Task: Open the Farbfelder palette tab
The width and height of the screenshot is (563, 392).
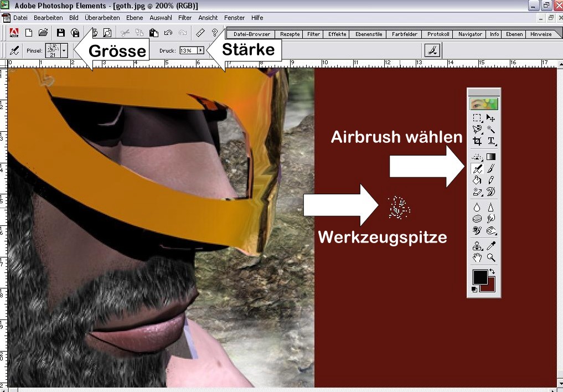Action: pyautogui.click(x=405, y=34)
